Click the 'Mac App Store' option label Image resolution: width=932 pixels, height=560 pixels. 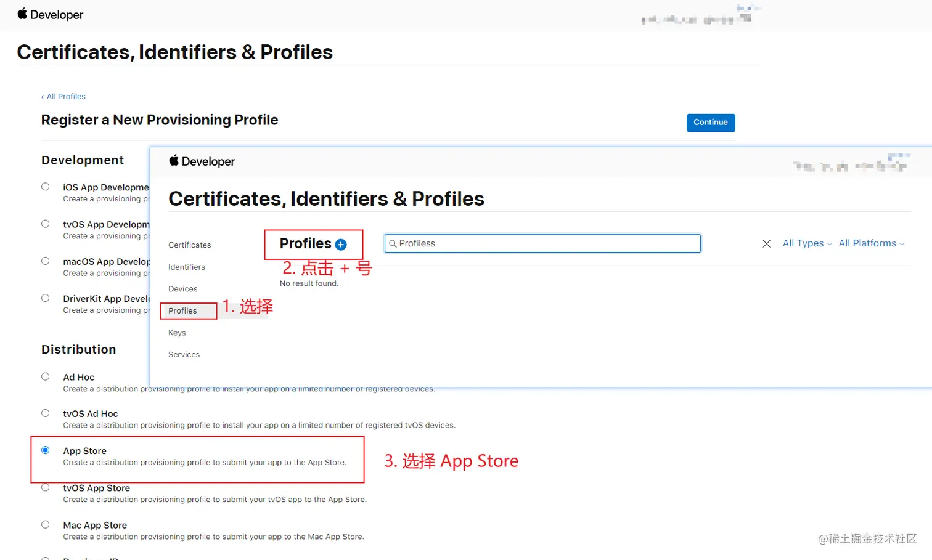click(95, 526)
